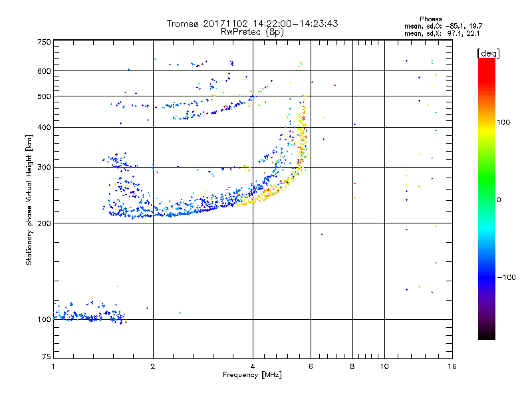This screenshot has width=532, height=399.
Task: Click the y-axis tick label '200'
Action: coord(44,223)
